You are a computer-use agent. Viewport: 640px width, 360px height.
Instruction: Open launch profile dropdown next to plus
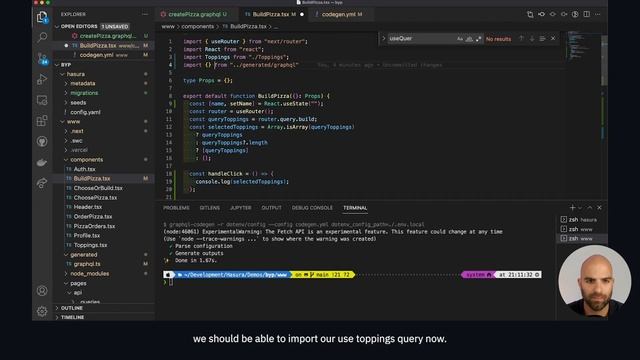click(580, 208)
